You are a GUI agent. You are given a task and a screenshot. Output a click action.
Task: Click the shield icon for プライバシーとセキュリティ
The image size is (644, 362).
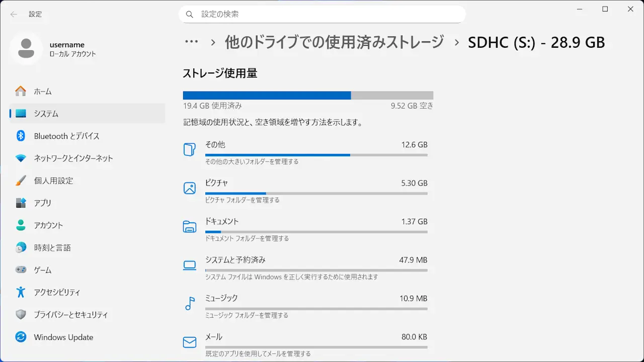[21, 315]
